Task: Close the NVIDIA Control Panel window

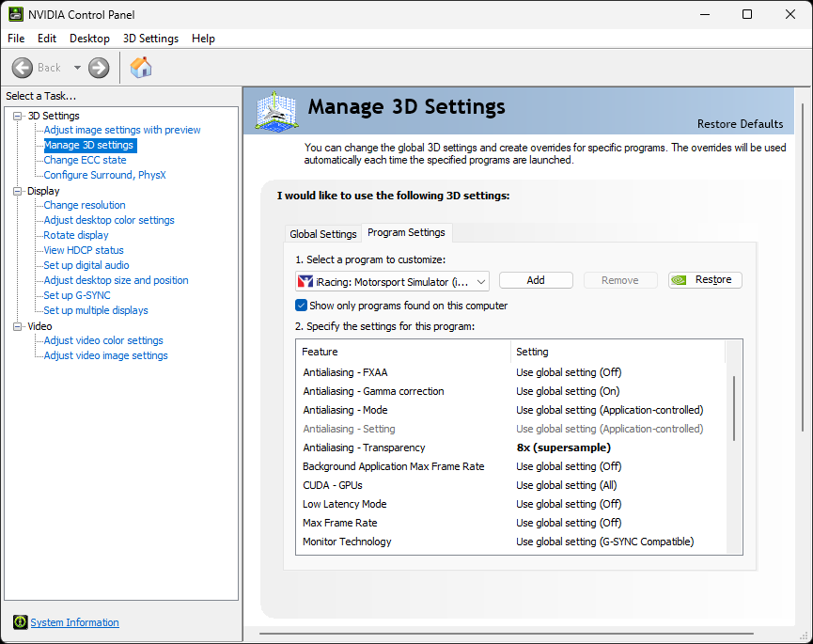Action: (x=790, y=14)
